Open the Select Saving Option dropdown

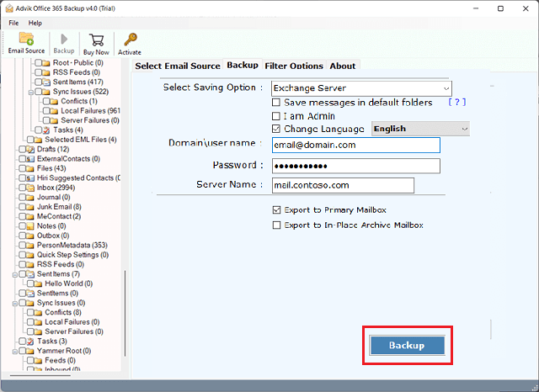361,88
